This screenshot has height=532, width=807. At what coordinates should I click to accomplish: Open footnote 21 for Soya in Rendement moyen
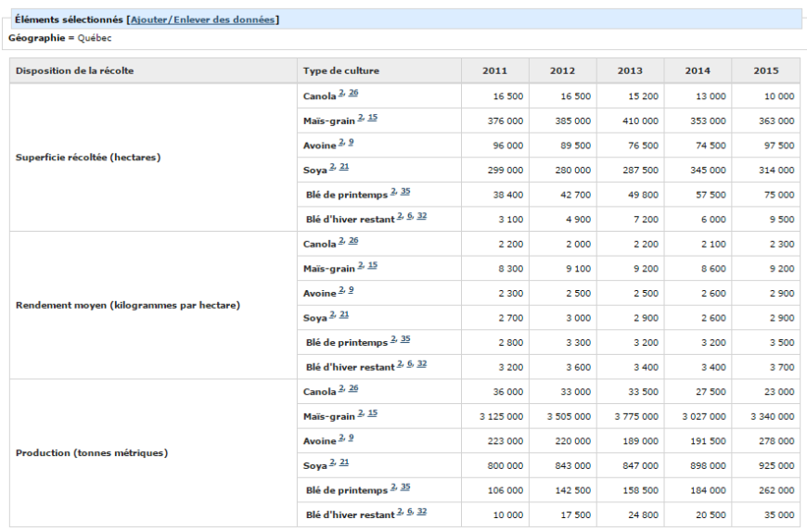pos(344,314)
